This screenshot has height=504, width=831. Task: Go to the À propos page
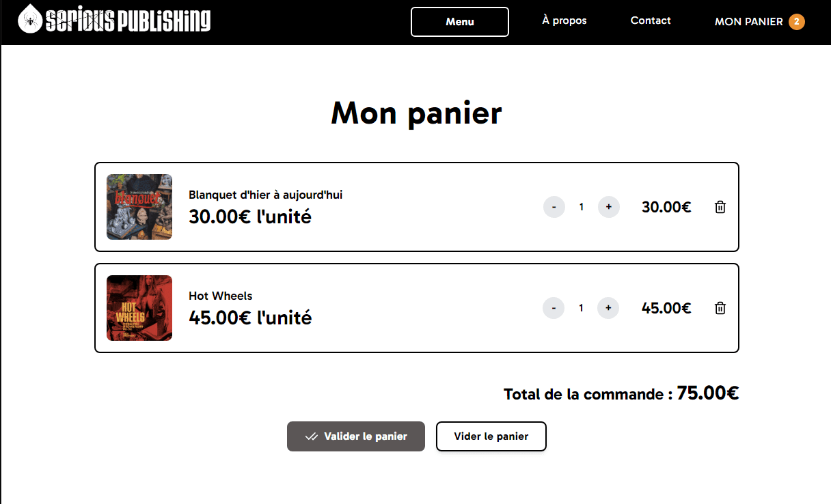(564, 20)
